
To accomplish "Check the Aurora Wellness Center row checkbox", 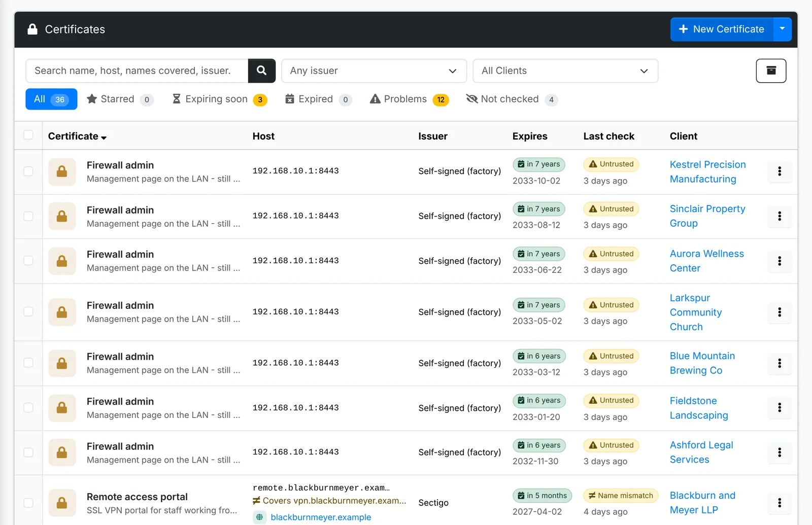I will 28,261.
